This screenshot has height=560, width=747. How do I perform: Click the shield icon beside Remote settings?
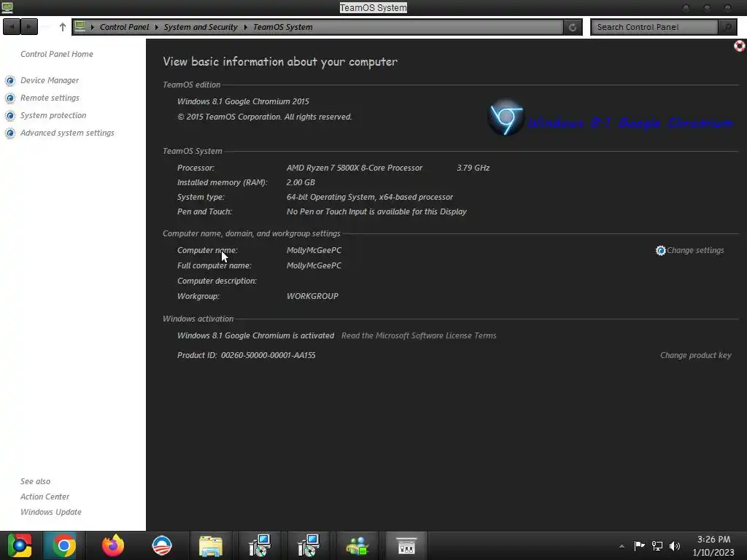[x=10, y=98]
